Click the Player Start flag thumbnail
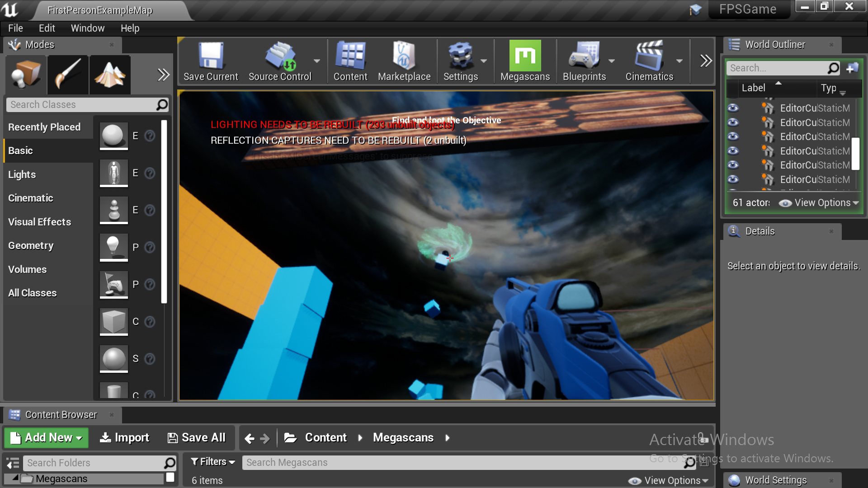The width and height of the screenshot is (868, 488). (x=113, y=284)
